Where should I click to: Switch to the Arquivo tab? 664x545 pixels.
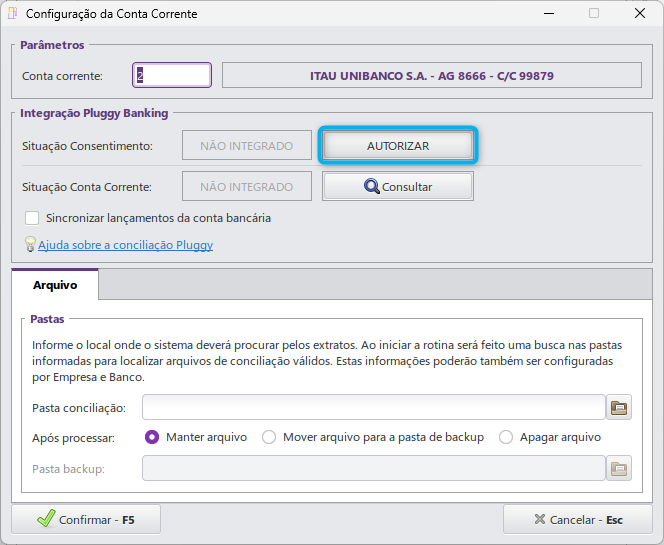(55, 285)
